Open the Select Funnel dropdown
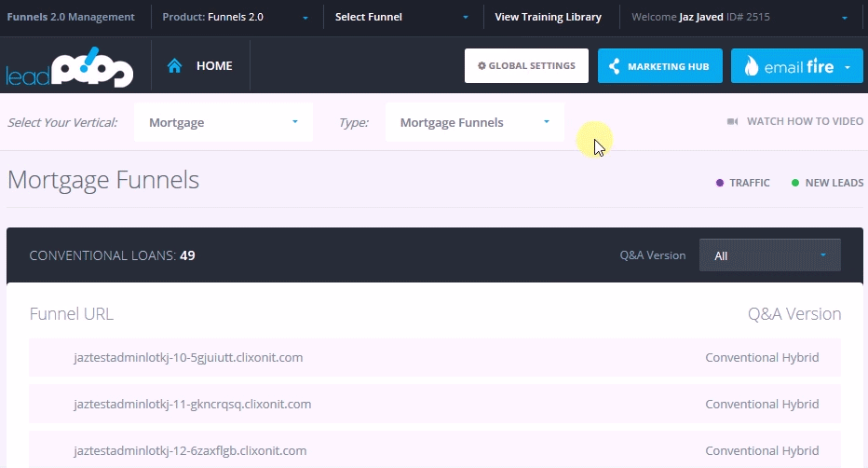This screenshot has width=868, height=468. pos(401,17)
